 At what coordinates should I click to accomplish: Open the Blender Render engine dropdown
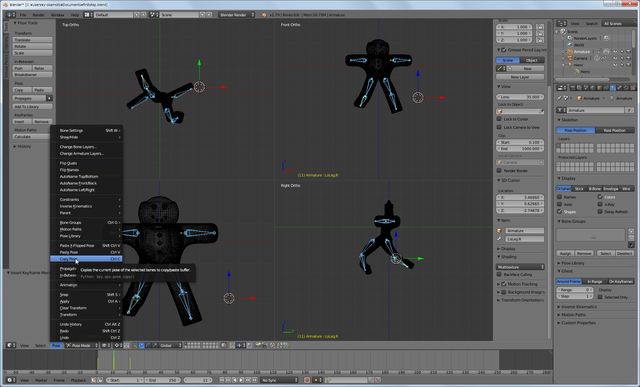pyautogui.click(x=236, y=15)
